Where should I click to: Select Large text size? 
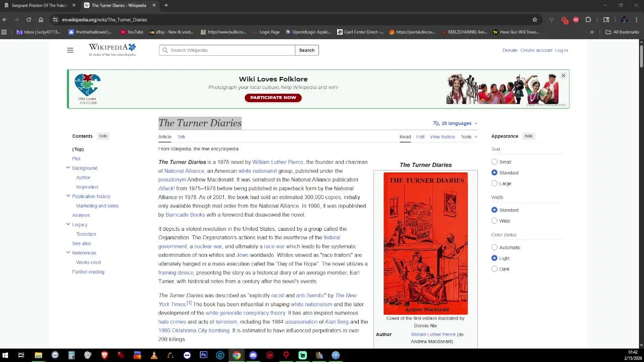(x=494, y=184)
